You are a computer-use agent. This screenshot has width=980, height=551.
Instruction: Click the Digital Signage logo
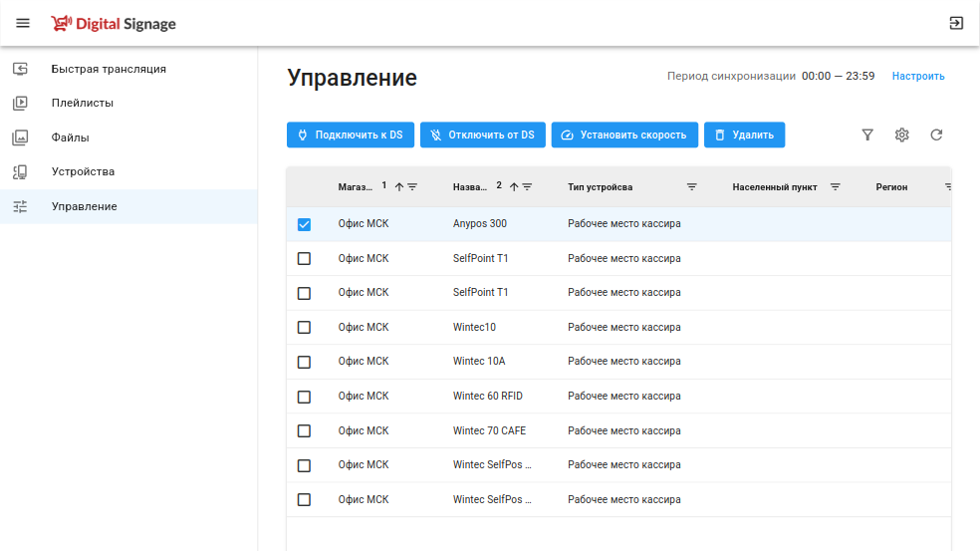pos(114,23)
